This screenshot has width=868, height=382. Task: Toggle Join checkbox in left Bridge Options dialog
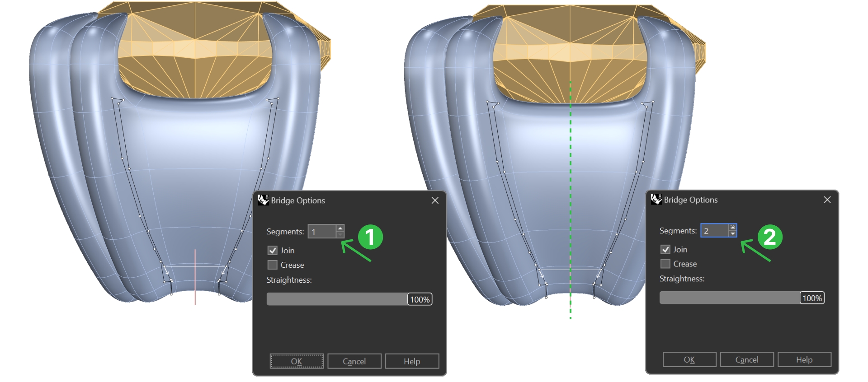pyautogui.click(x=273, y=250)
